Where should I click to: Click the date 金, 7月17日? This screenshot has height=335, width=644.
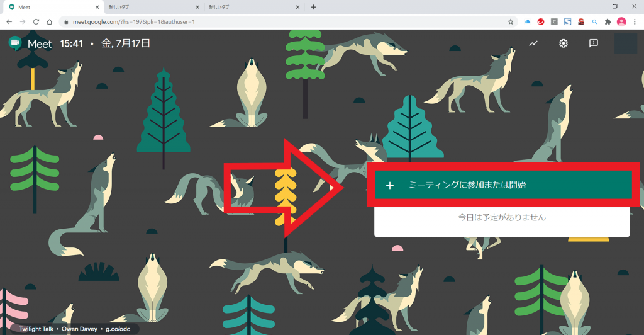coord(126,43)
